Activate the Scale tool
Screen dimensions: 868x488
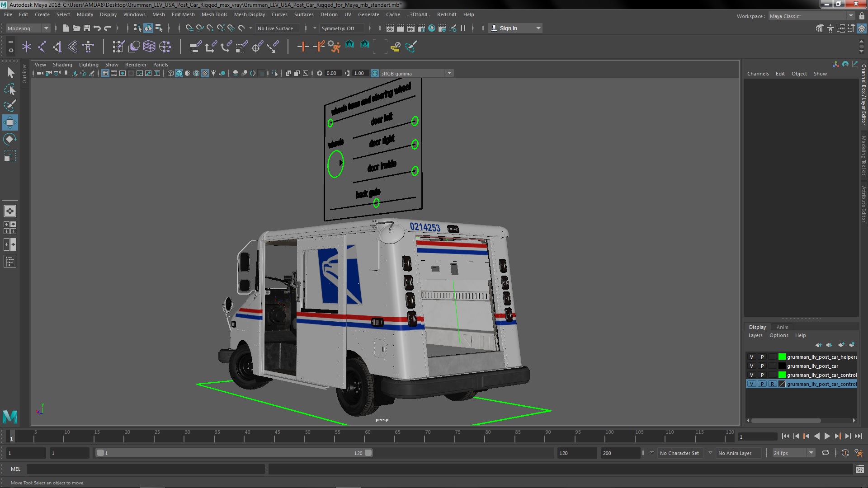(x=10, y=156)
